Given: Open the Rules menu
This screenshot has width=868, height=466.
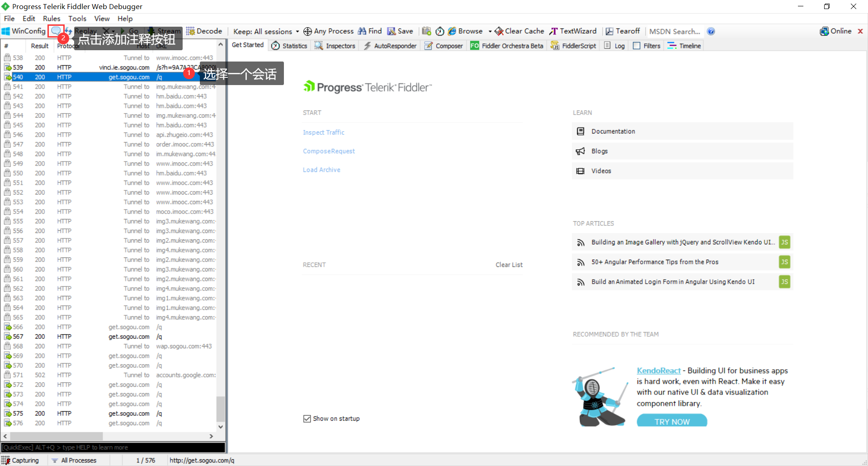Looking at the screenshot, I should point(52,19).
